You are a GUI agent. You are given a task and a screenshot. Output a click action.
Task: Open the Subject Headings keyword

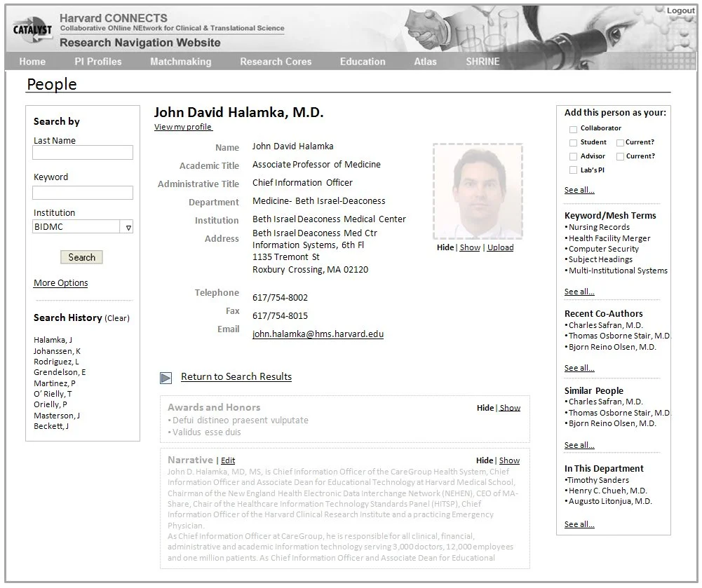pyautogui.click(x=600, y=259)
